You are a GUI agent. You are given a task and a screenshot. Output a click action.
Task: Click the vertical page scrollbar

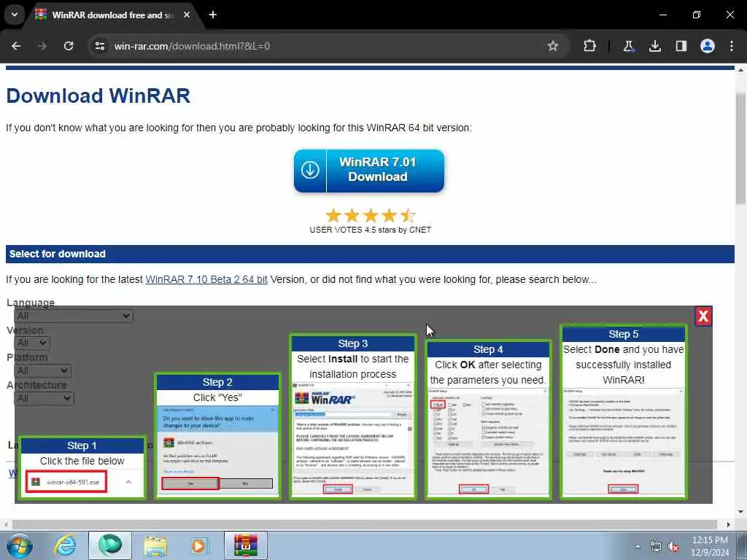click(741, 148)
